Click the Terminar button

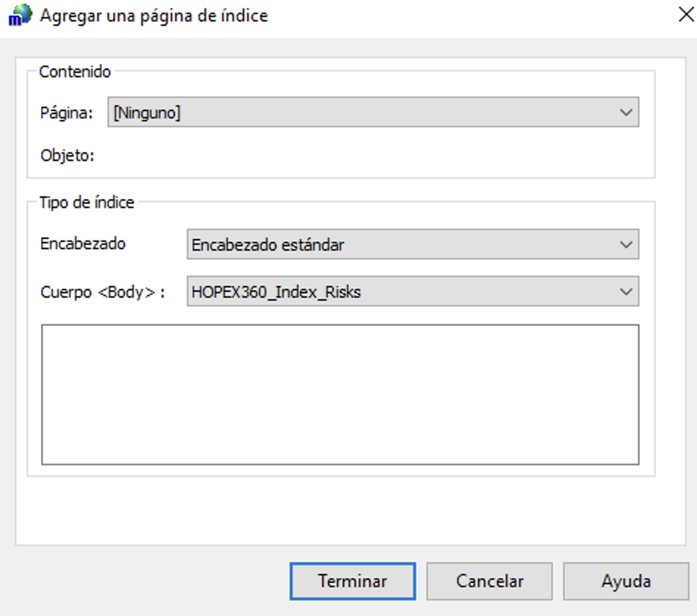coord(352,581)
